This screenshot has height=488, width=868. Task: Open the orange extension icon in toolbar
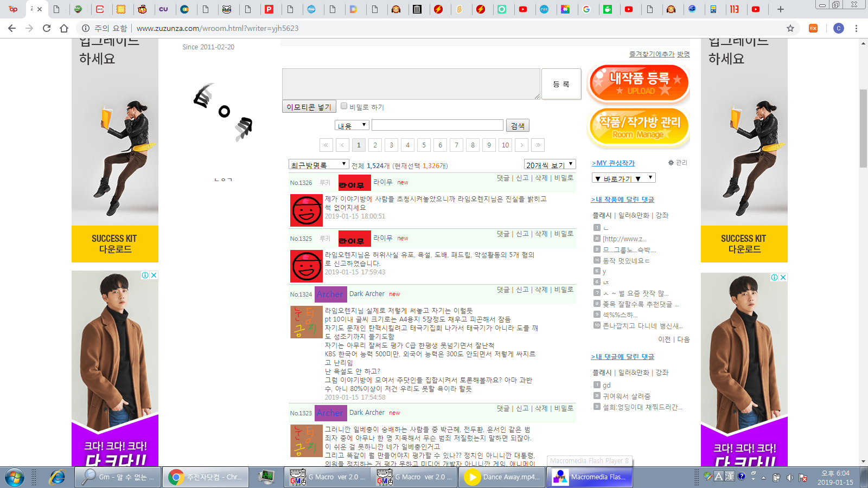(x=813, y=28)
